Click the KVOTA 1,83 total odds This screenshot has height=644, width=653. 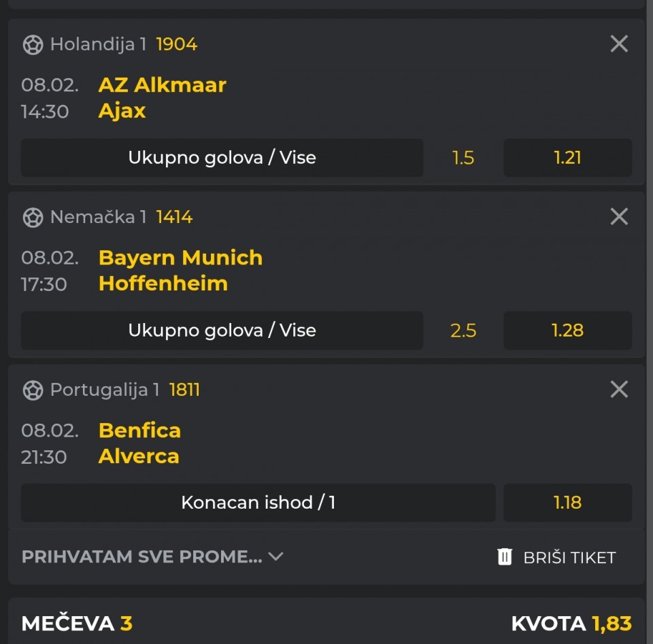(x=571, y=624)
